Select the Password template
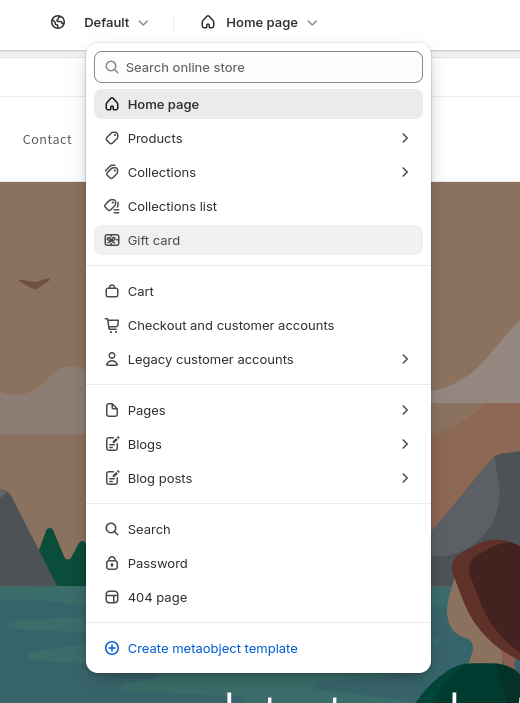 click(x=258, y=564)
